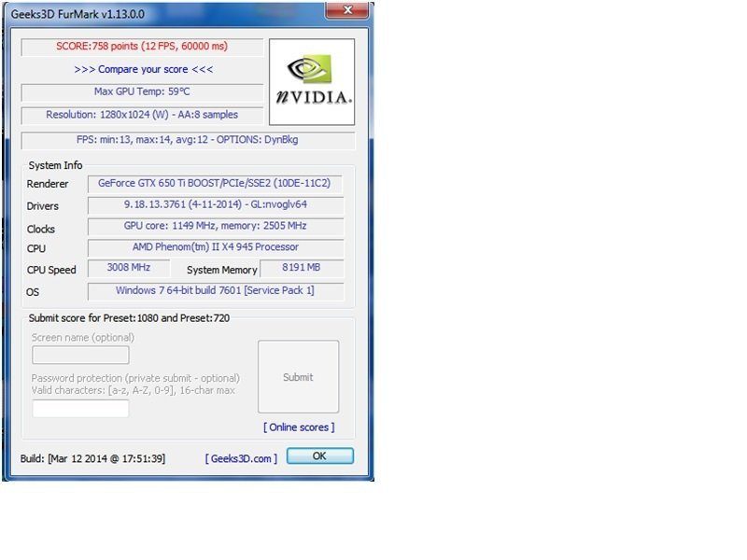Screen dimensions: 747x560
Task: Click the Submit score button
Action: (x=298, y=377)
